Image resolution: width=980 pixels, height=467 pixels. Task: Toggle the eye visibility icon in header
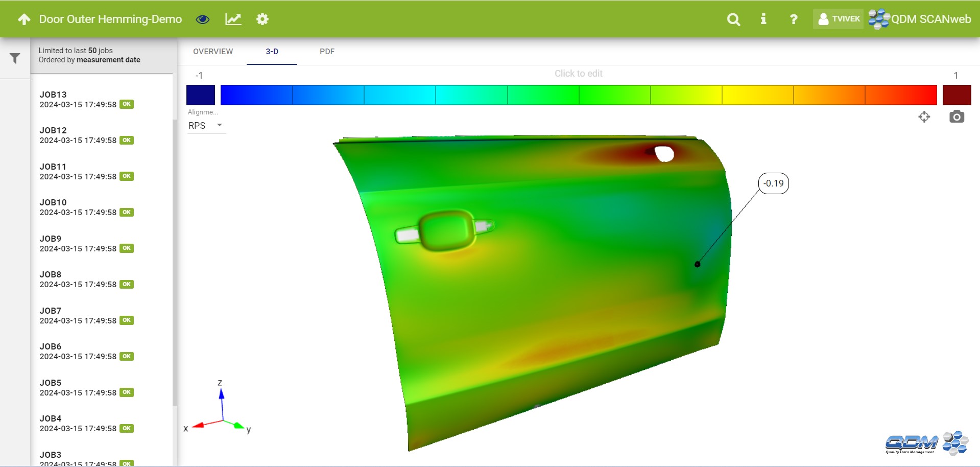pyautogui.click(x=203, y=19)
